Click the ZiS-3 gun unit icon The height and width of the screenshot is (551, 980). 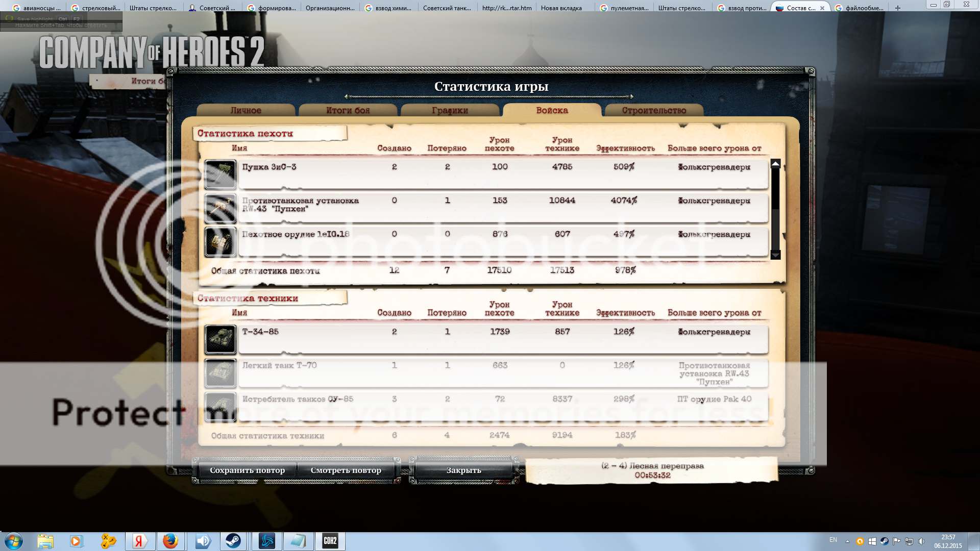(220, 174)
